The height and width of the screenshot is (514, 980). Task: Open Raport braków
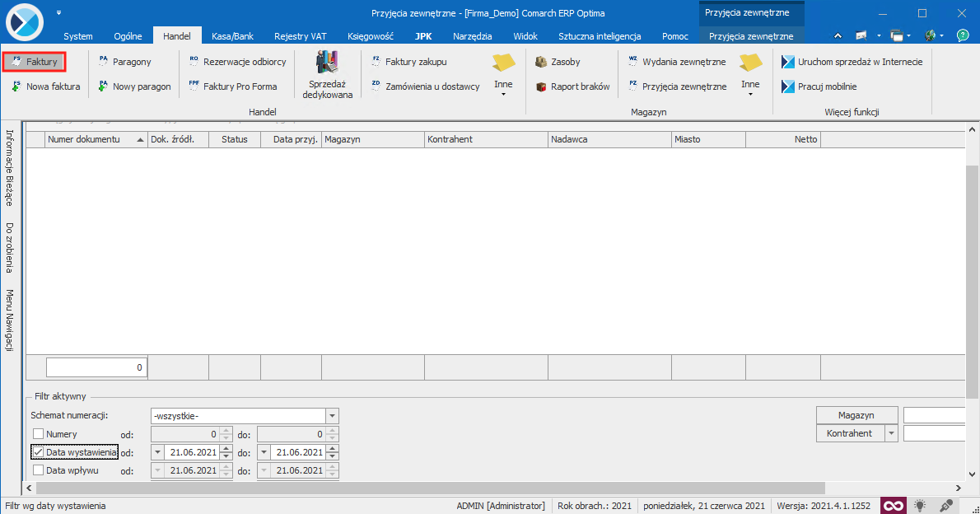pyautogui.click(x=572, y=86)
